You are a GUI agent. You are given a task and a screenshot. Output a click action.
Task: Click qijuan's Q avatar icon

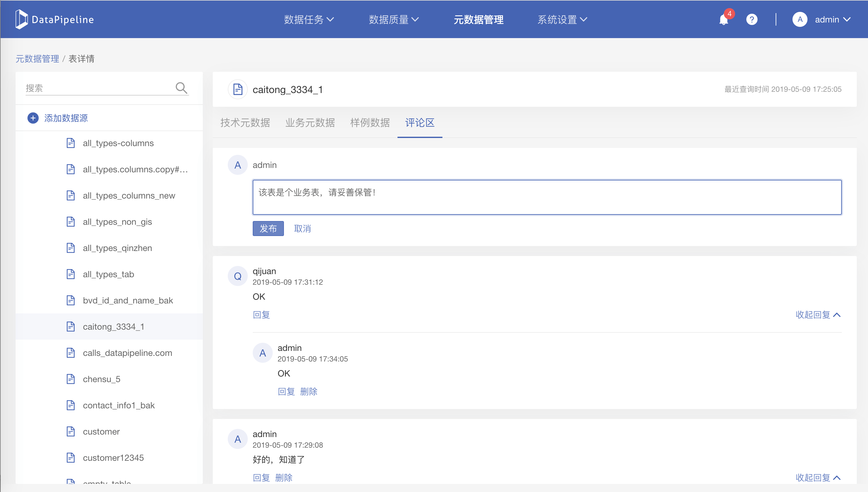click(x=238, y=276)
